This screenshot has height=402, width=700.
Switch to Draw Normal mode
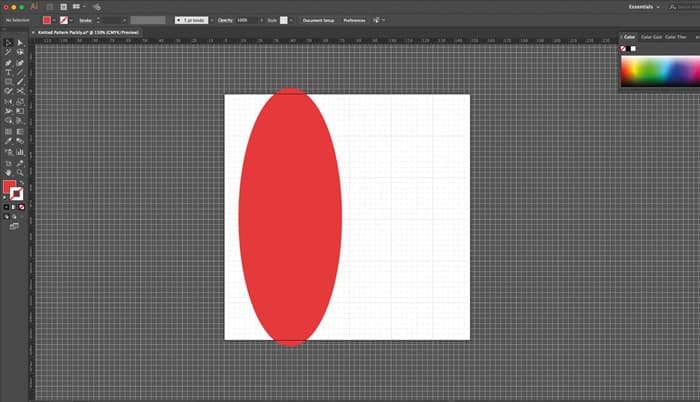click(x=6, y=217)
